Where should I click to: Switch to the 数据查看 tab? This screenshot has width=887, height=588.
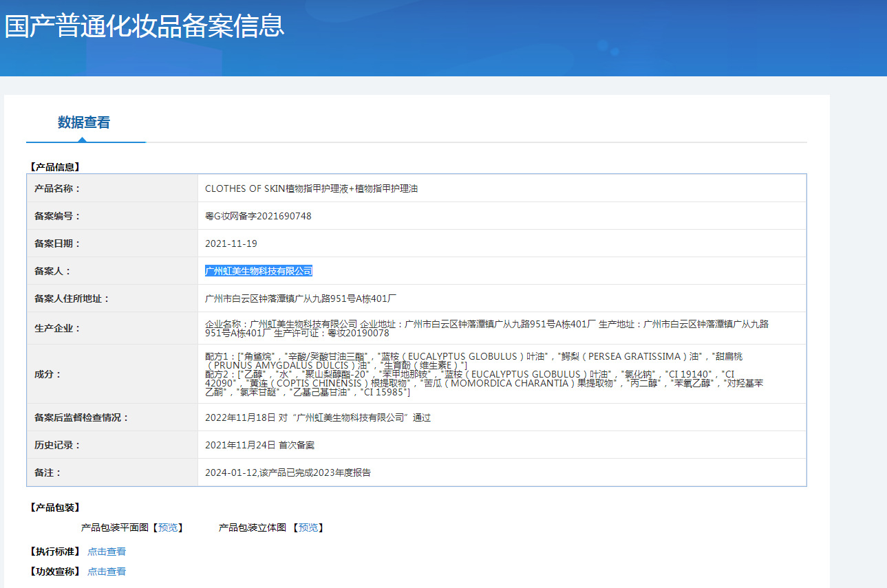click(83, 123)
